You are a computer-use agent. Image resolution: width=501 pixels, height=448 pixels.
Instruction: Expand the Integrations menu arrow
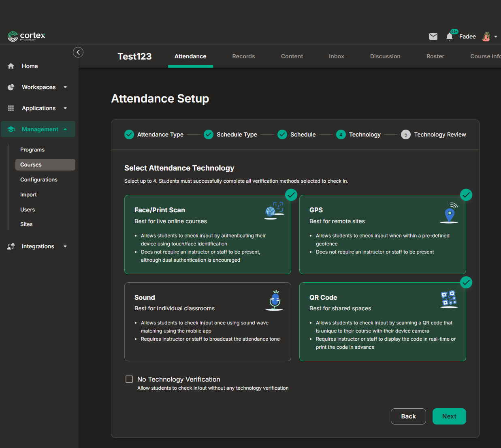click(x=65, y=246)
